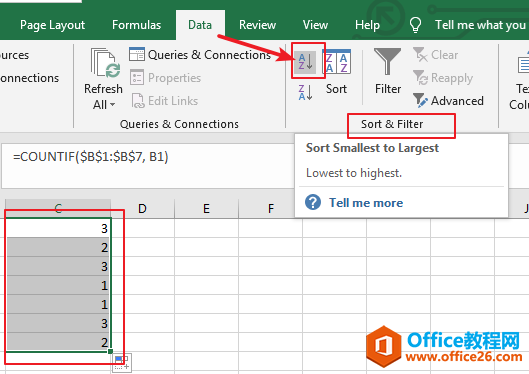Select the Data ribbon tab
Screen dimensions: 529x374
click(x=200, y=25)
